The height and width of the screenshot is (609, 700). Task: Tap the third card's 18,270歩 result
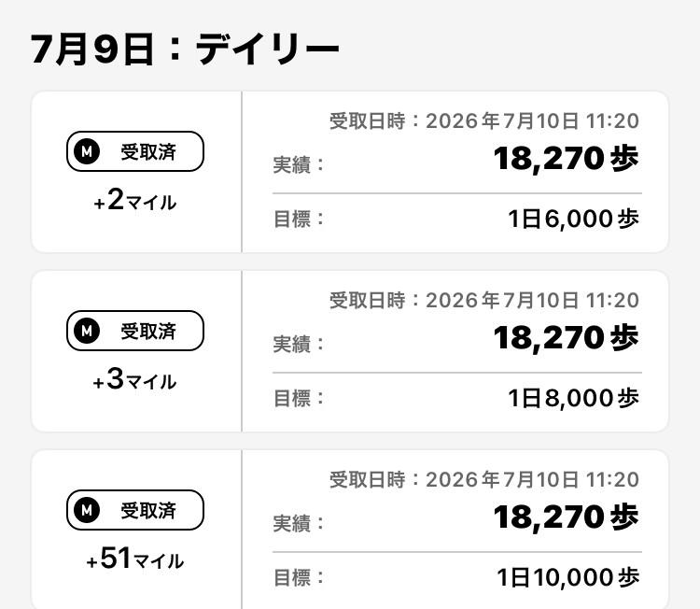coord(567,517)
